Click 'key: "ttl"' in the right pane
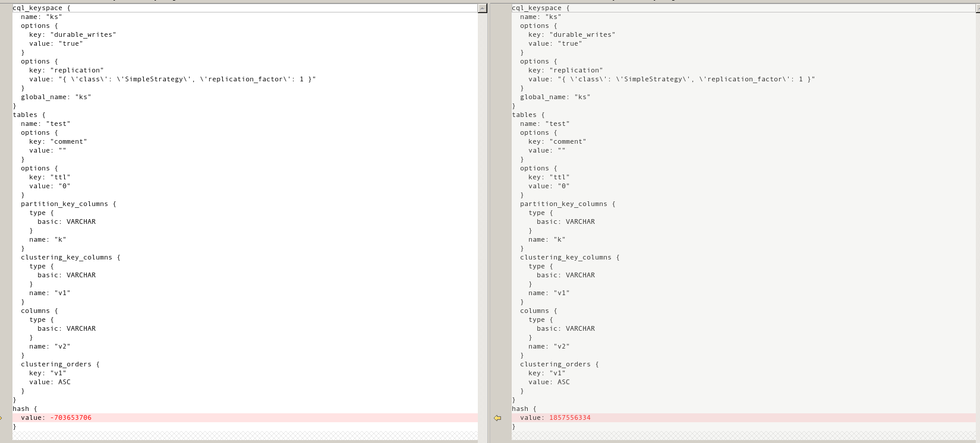 (x=549, y=178)
